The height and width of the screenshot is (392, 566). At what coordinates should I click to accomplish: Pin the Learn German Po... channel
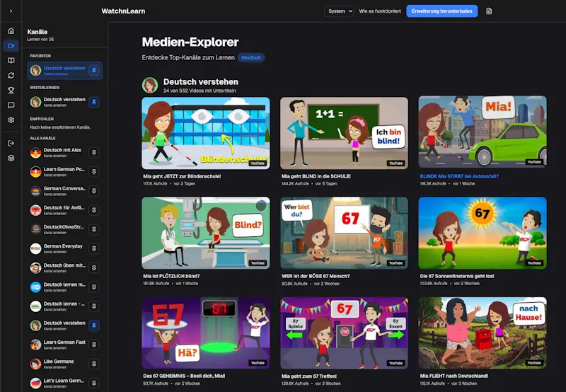[x=94, y=171]
